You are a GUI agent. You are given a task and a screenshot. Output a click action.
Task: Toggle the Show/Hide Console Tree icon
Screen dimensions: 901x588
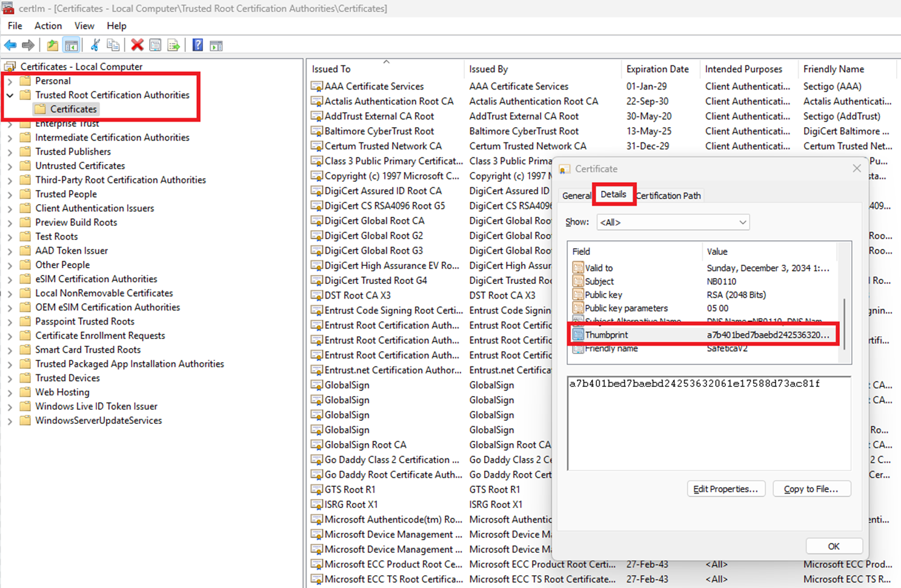pyautogui.click(x=70, y=45)
